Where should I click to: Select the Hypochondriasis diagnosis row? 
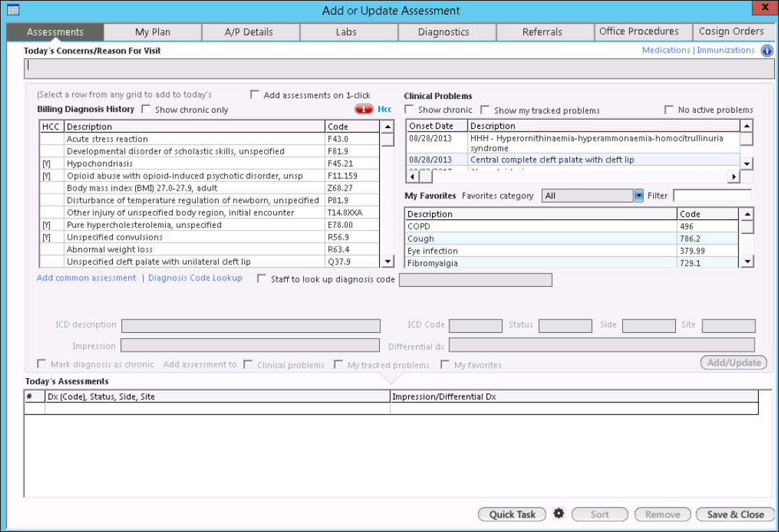(209, 163)
